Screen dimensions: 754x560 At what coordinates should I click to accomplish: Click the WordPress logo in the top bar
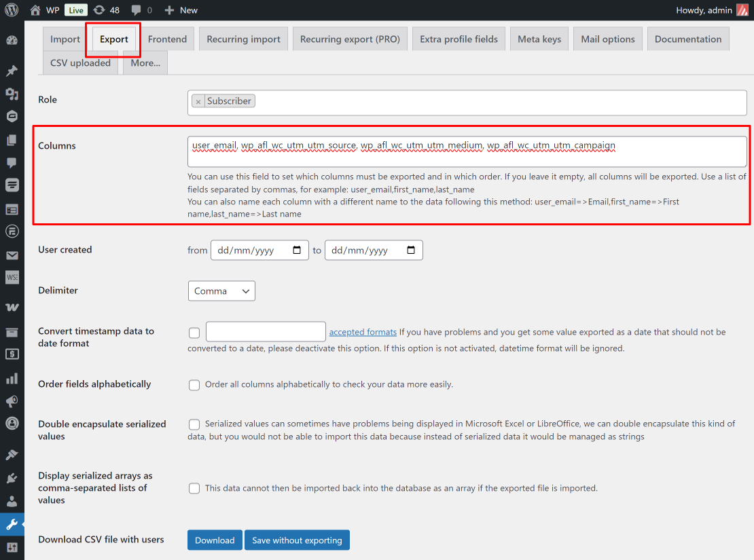point(11,10)
